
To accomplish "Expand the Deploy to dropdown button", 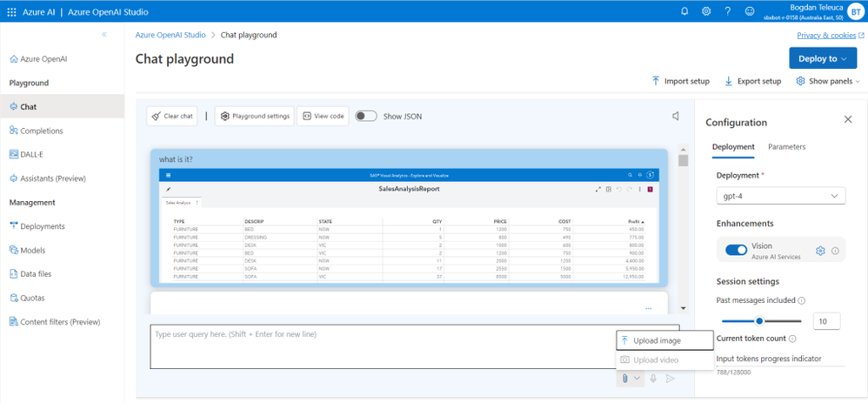I will [823, 59].
